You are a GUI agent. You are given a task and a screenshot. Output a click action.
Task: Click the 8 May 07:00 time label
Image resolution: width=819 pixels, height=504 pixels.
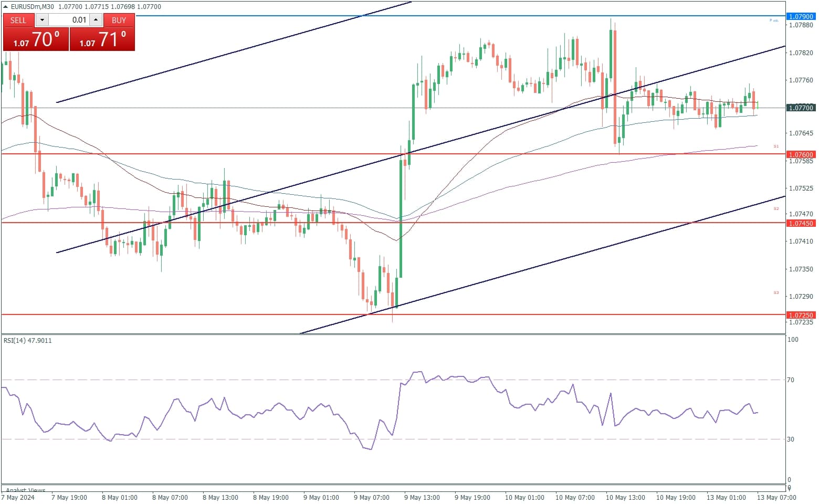point(170,497)
